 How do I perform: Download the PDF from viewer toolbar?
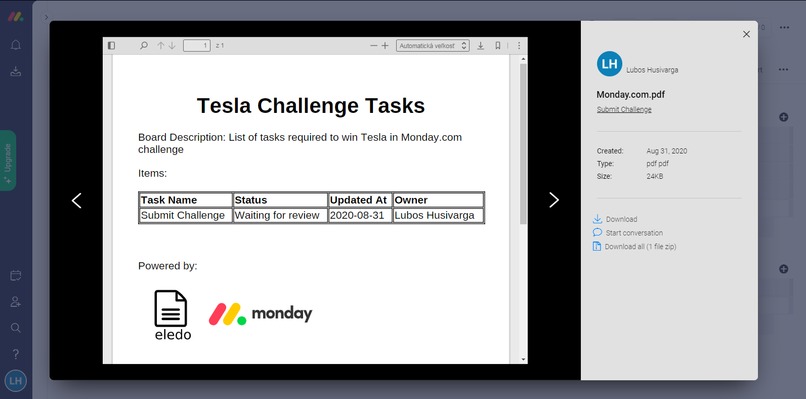coord(481,46)
